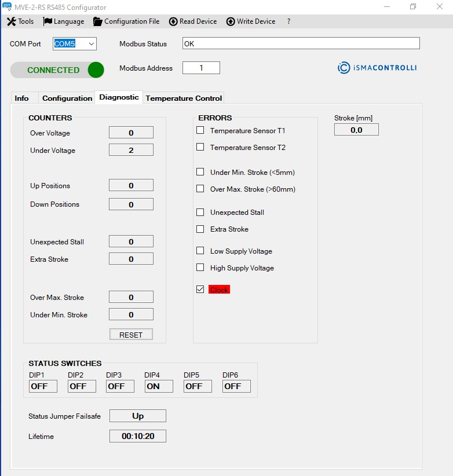Open the question mark help menu
Viewport: 453px width, 476px height.
coord(288,21)
